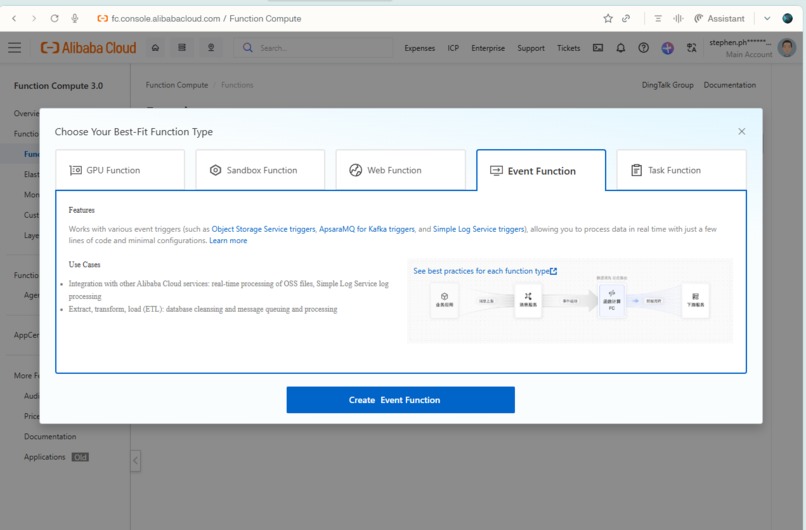The image size is (806, 530).
Task: Open the Expenses menu
Action: click(419, 48)
